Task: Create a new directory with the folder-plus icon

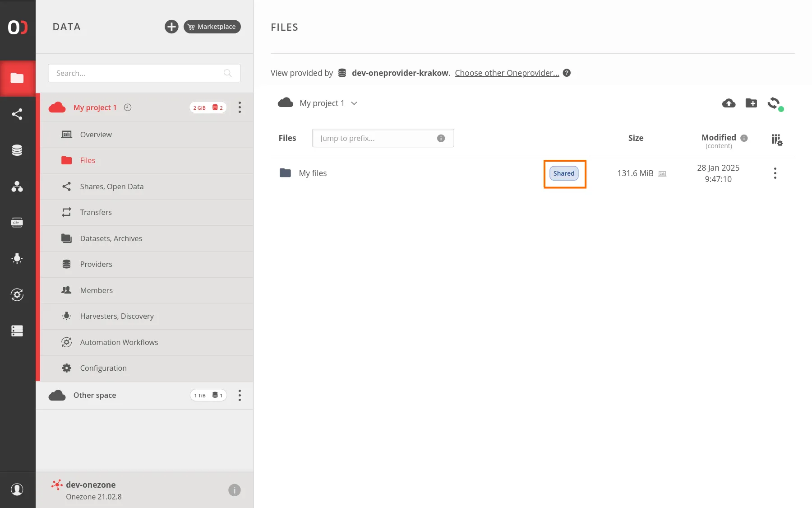Action: click(752, 103)
